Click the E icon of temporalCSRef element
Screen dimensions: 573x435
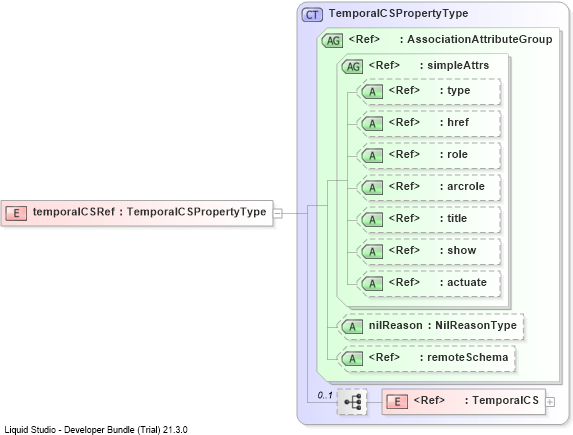pos(16,213)
